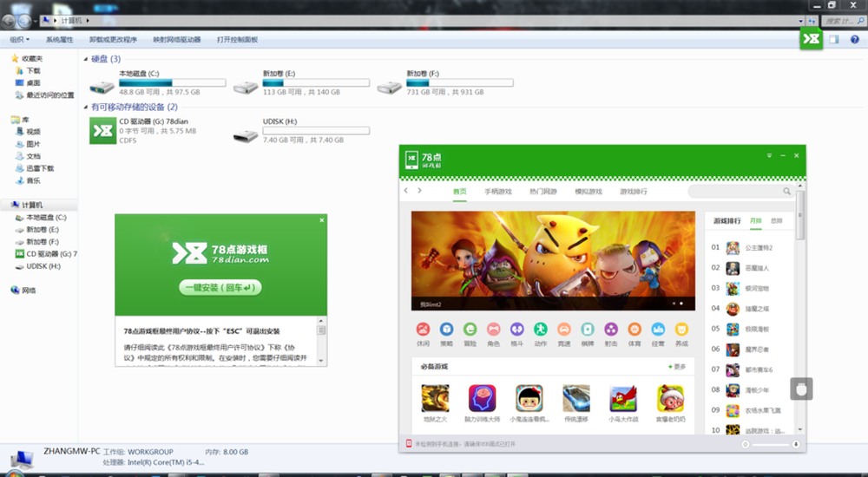Select 最近访问的位置 in sidebar

point(45,95)
